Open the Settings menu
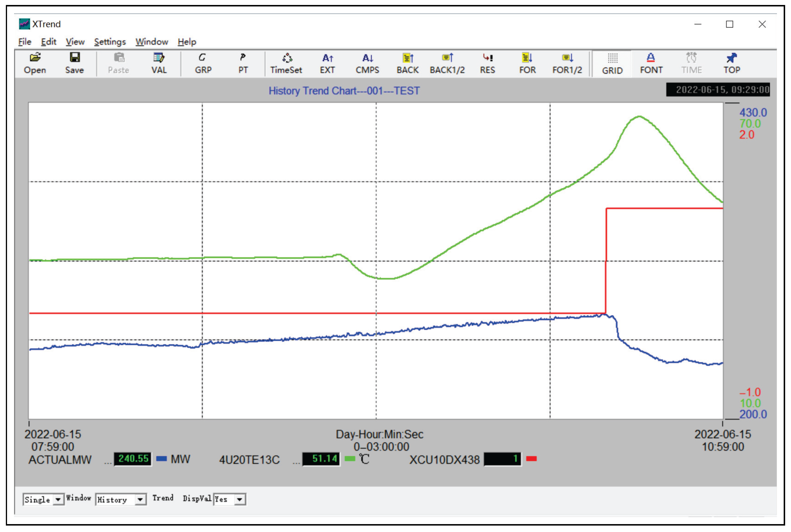Viewport: 791px width, 532px height. tap(110, 42)
